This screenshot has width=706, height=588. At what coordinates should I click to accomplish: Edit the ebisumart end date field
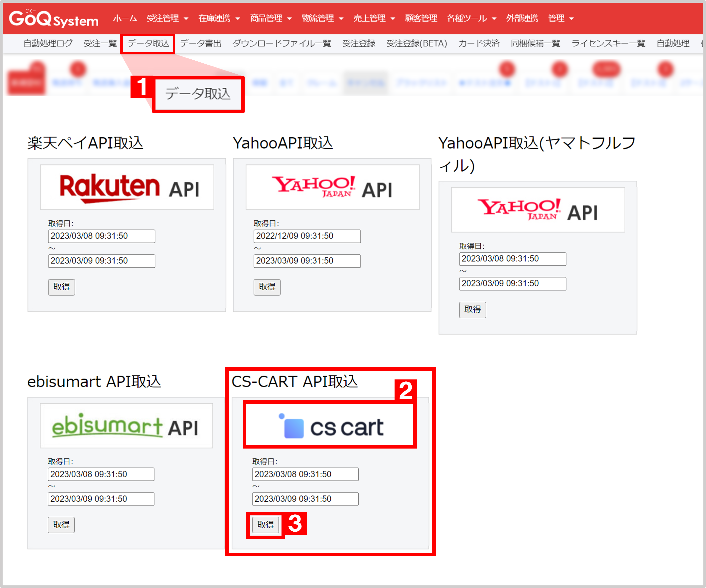[101, 499]
